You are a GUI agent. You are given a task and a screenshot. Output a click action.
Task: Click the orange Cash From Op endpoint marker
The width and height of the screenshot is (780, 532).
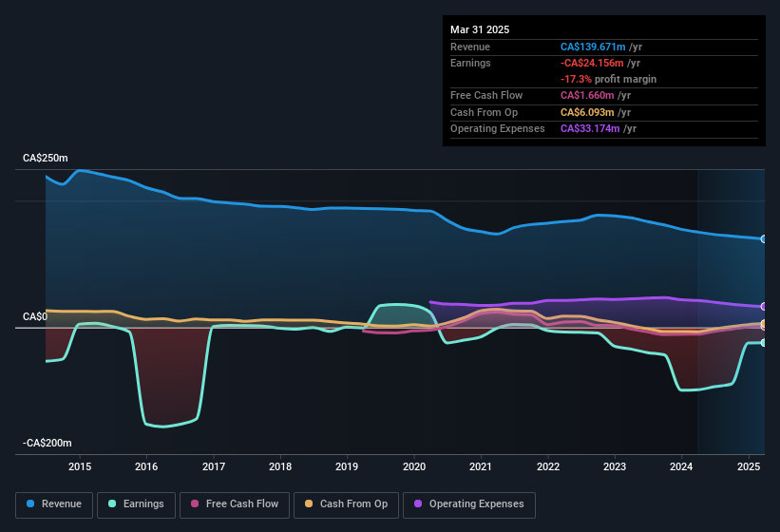point(764,324)
